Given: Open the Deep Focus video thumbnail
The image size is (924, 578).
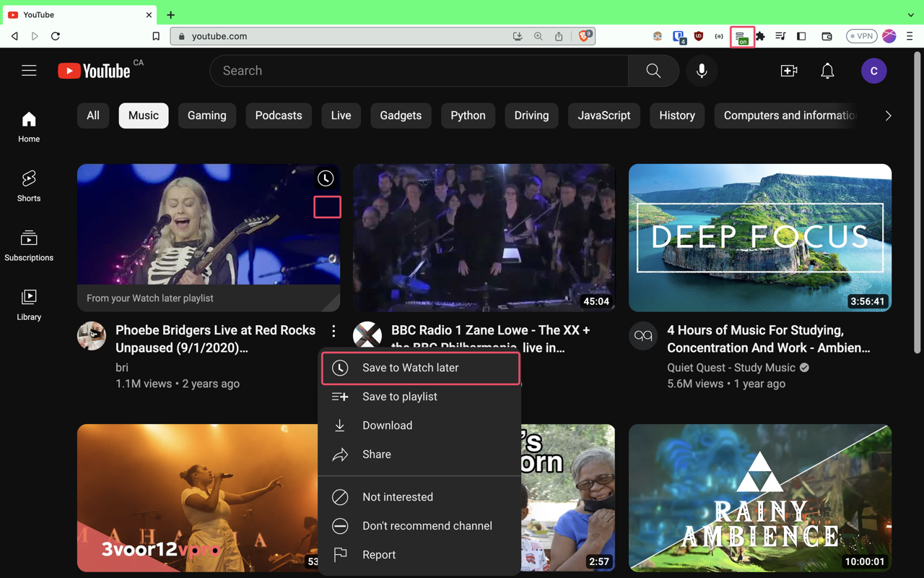Looking at the screenshot, I should [x=759, y=238].
